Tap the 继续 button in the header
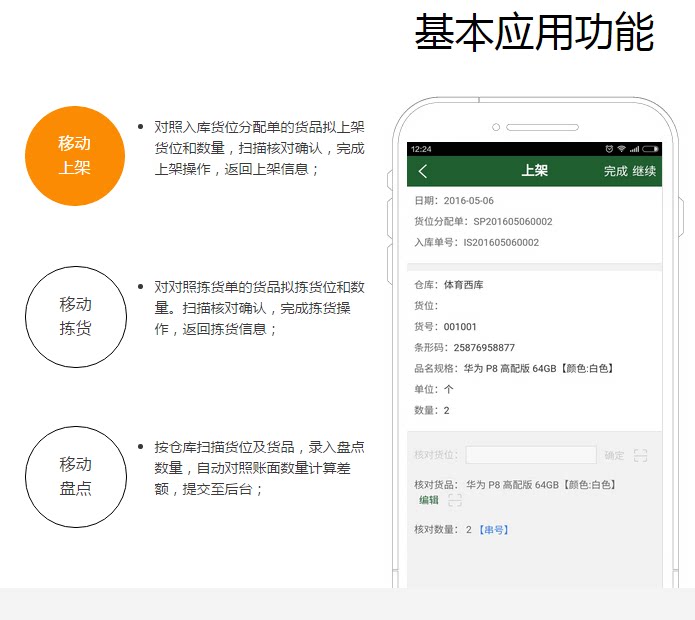Viewport: 695px width, 620px height. tap(644, 171)
